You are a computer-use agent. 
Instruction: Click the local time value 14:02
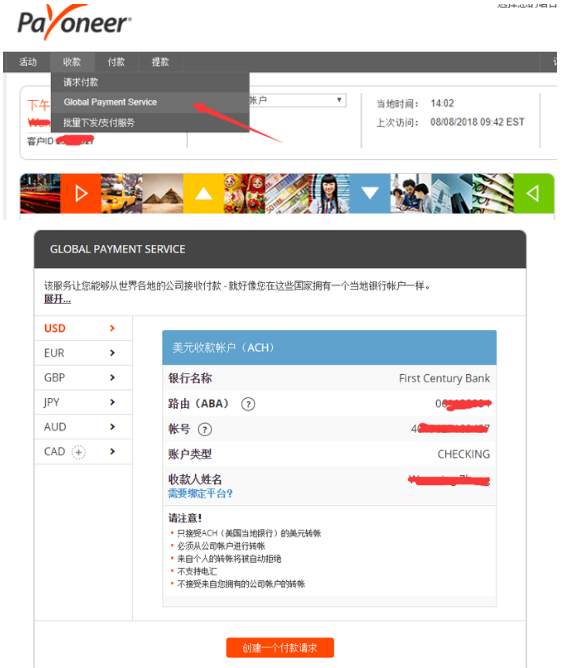(x=442, y=104)
